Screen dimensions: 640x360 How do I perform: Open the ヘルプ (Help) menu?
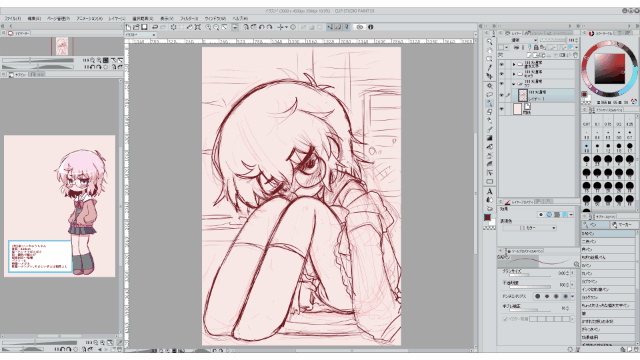coord(240,18)
